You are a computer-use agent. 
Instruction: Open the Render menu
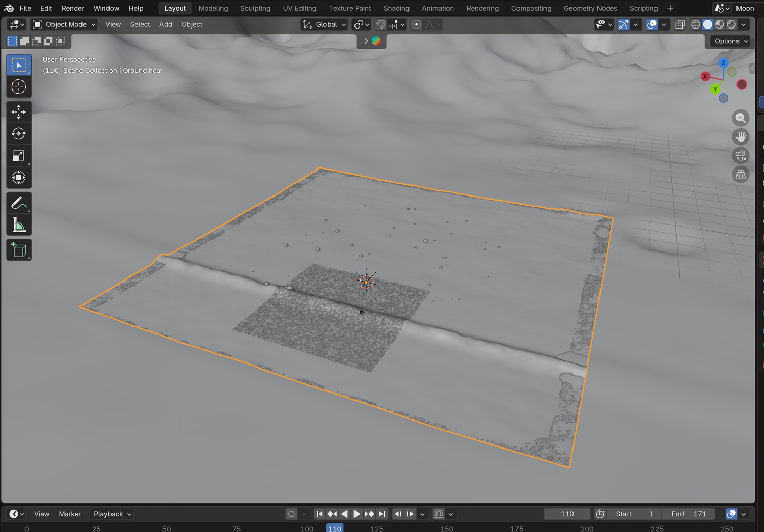(x=73, y=8)
